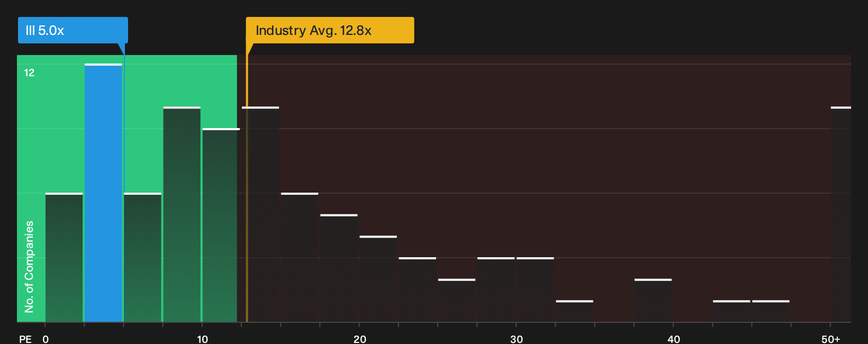Image resolution: width=868 pixels, height=344 pixels.
Task: Click the '40' x-axis tick label
Action: [674, 339]
